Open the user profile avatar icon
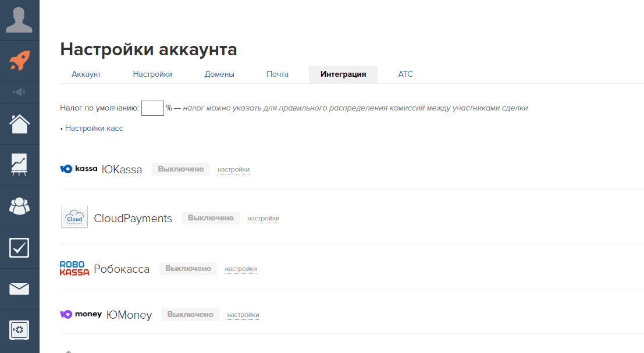 pos(19,20)
